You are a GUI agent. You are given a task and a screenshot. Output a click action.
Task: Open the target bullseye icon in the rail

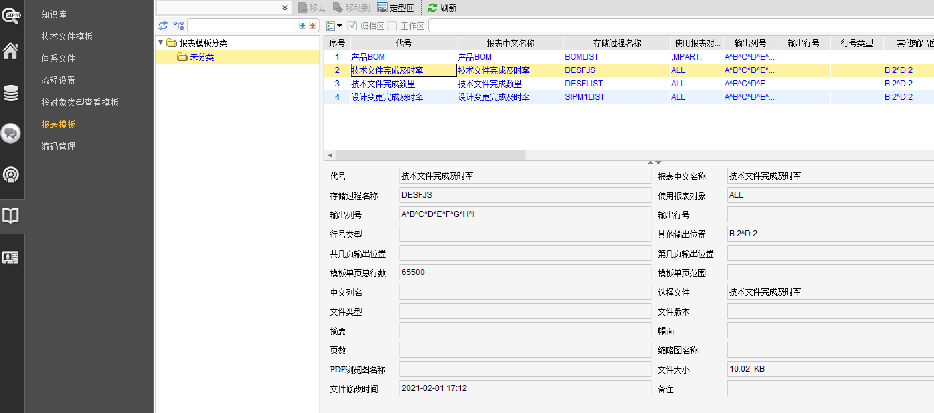tap(11, 174)
